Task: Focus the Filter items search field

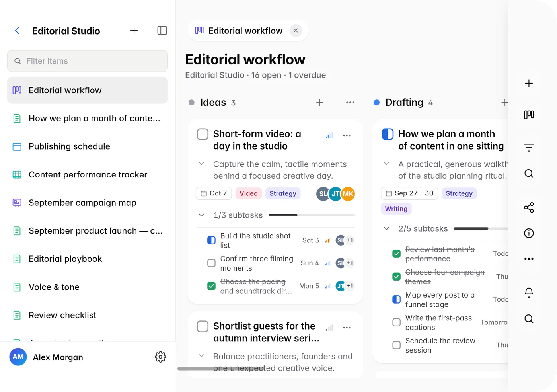Action: [88, 61]
